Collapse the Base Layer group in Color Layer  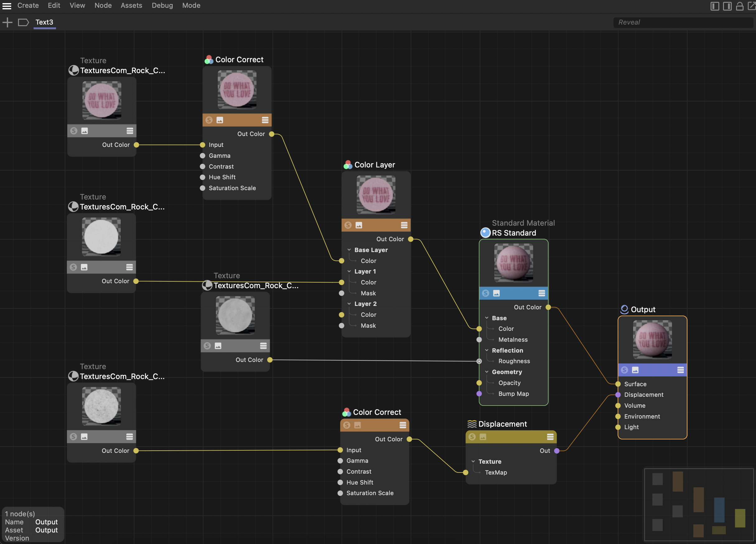pyautogui.click(x=349, y=250)
